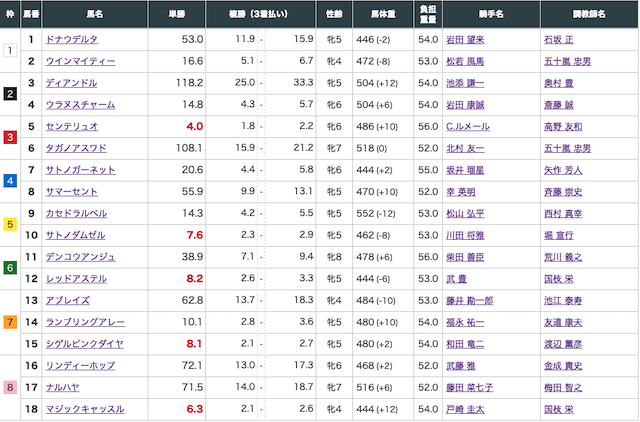Open trainer 石坂 正 link
640x422 pixels.
tap(558, 40)
